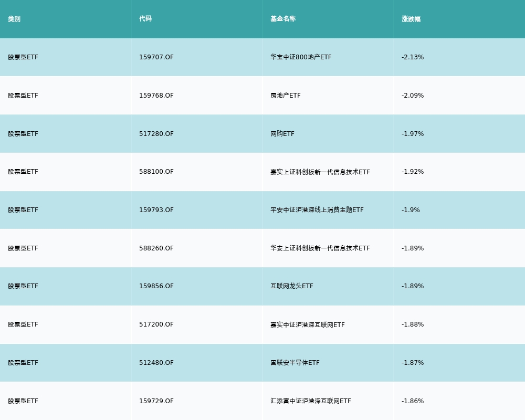
Task: Select fund code 159768.OF
Action: pos(156,96)
